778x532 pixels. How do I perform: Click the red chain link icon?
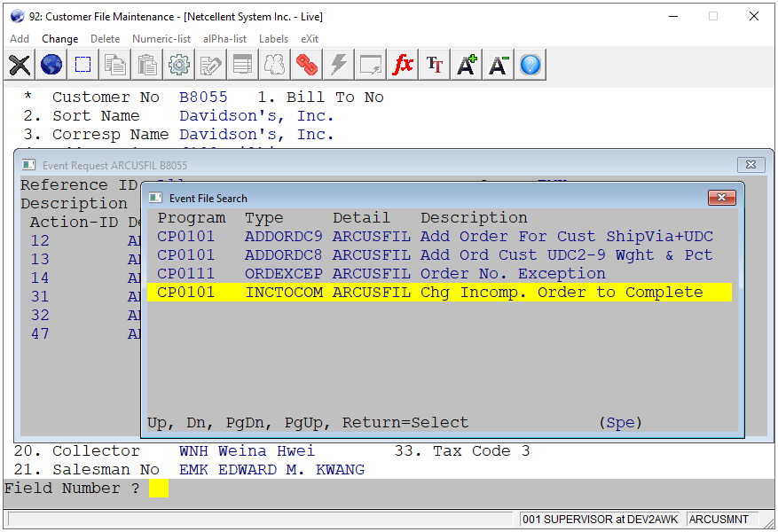coord(306,65)
